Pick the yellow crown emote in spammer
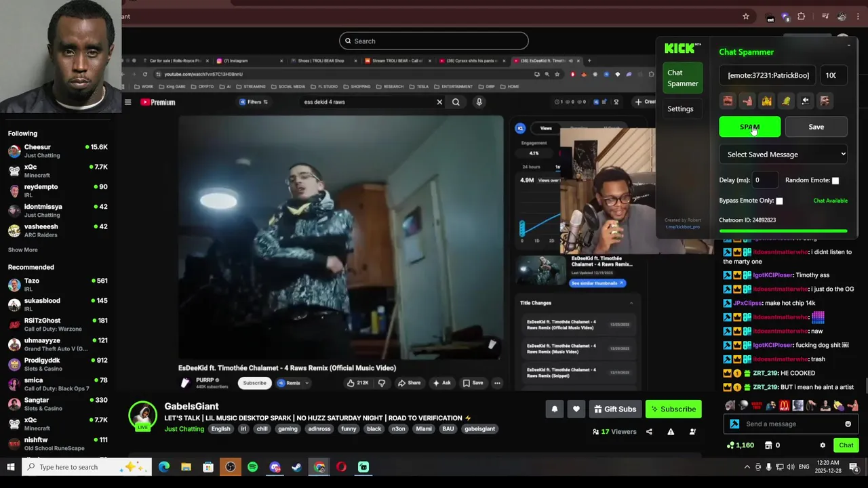The width and height of the screenshot is (868, 488). click(766, 101)
